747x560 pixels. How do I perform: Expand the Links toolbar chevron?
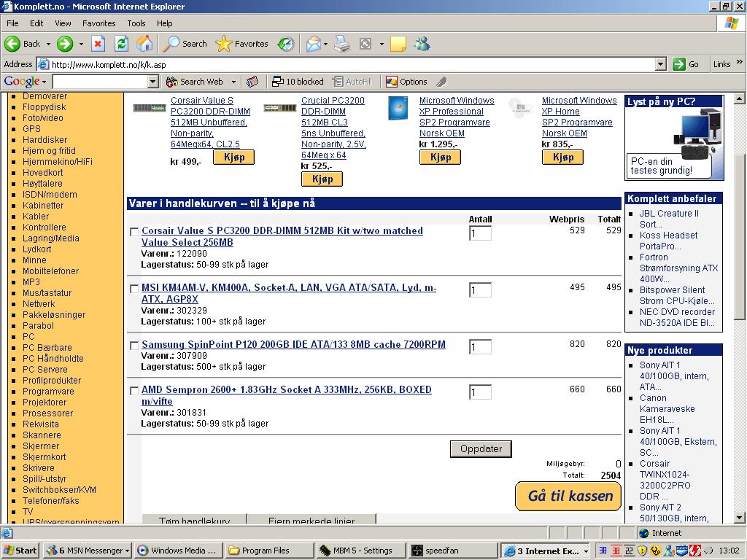(x=739, y=63)
